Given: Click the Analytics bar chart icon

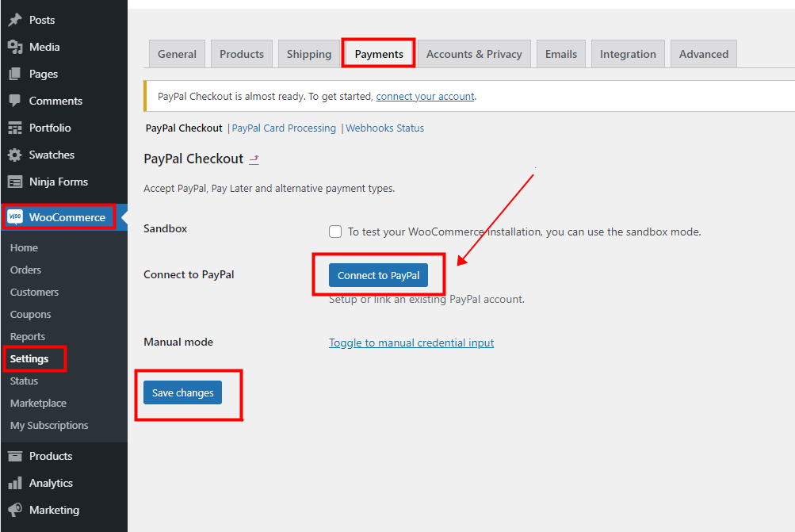Looking at the screenshot, I should click(x=15, y=483).
